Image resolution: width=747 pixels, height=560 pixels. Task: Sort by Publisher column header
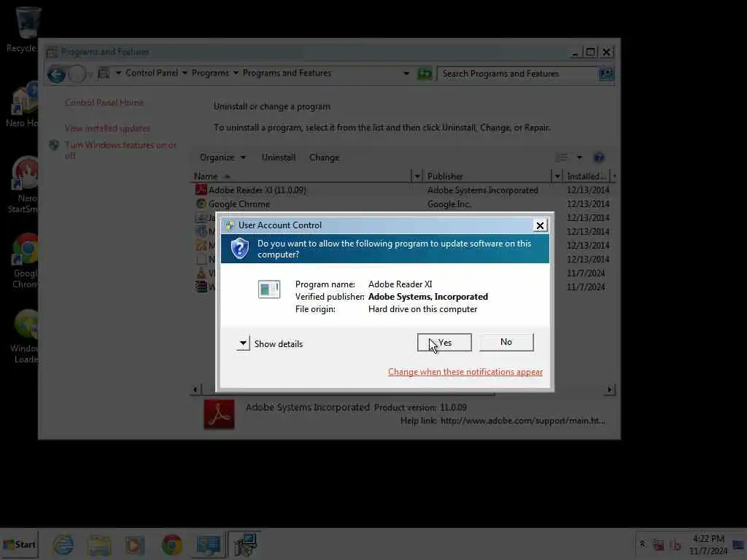tap(487, 176)
